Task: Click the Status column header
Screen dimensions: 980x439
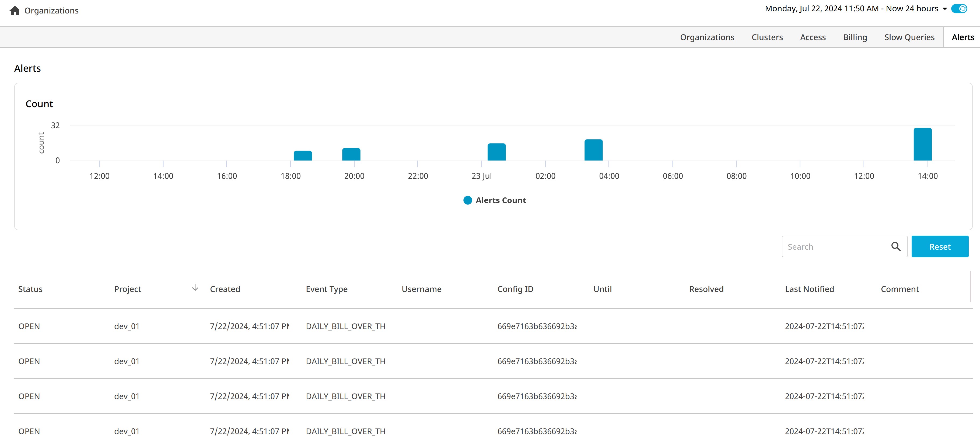Action: (x=30, y=289)
